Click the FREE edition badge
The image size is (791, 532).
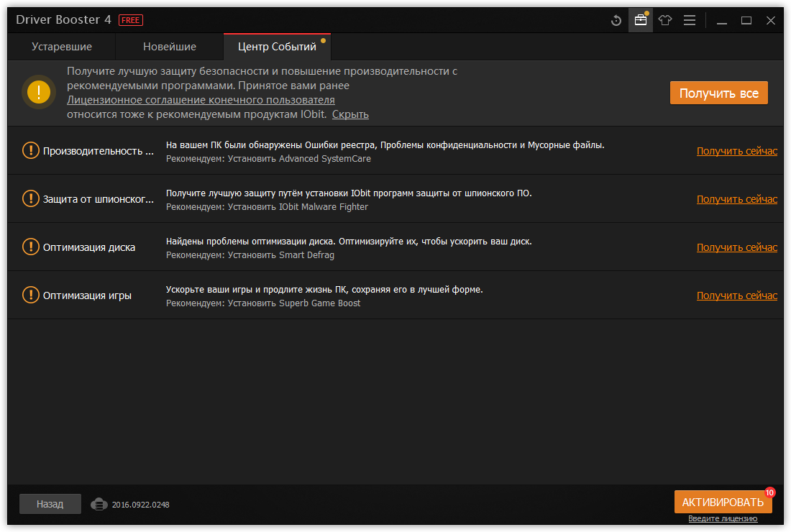coord(131,20)
